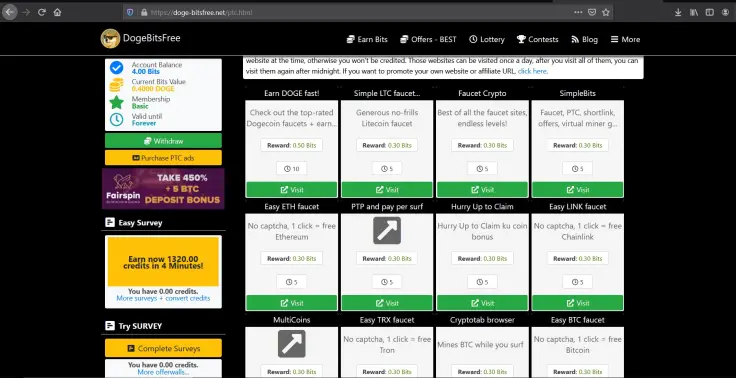The width and height of the screenshot is (736, 378).
Task: Visit the Earn DOGE fast ad
Action: [x=291, y=190]
